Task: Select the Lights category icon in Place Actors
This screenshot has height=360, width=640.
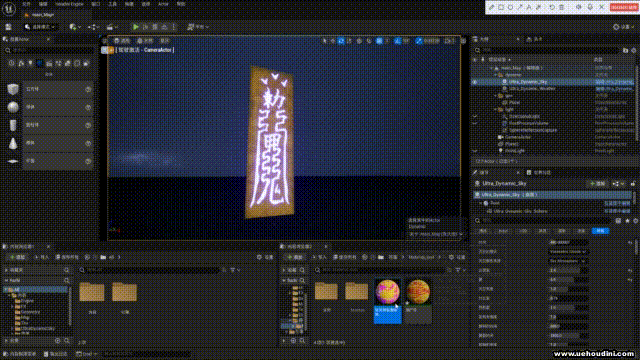Action: (x=30, y=63)
